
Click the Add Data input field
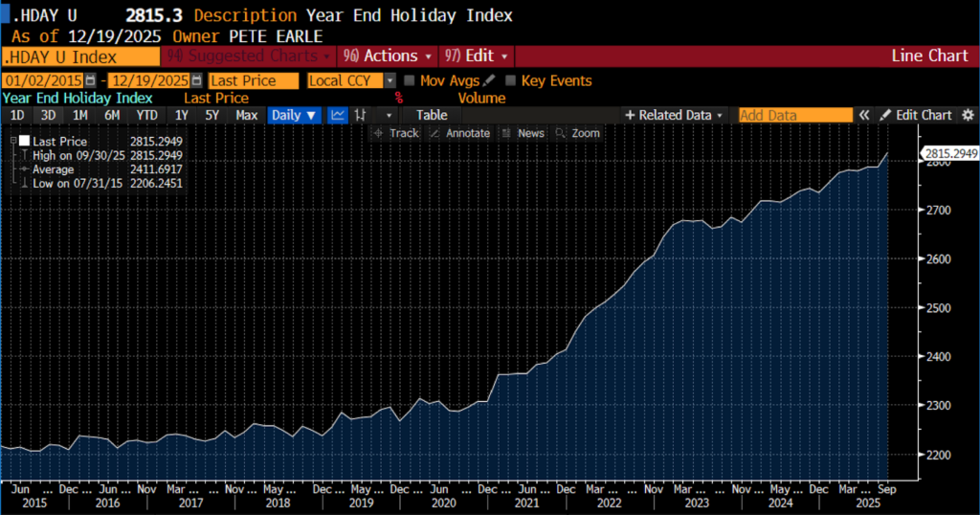coord(795,115)
